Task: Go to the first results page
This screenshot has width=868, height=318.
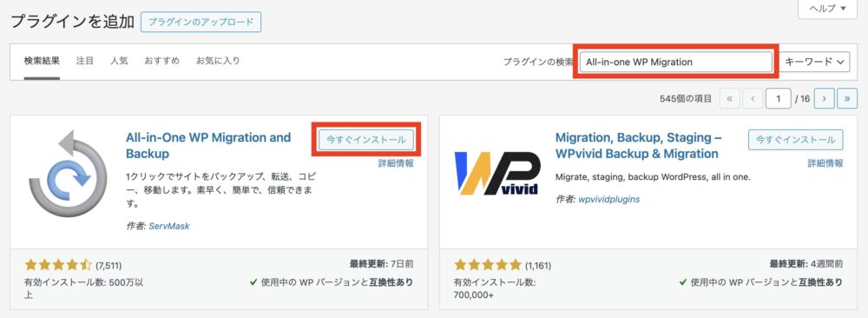Action: pos(729,98)
